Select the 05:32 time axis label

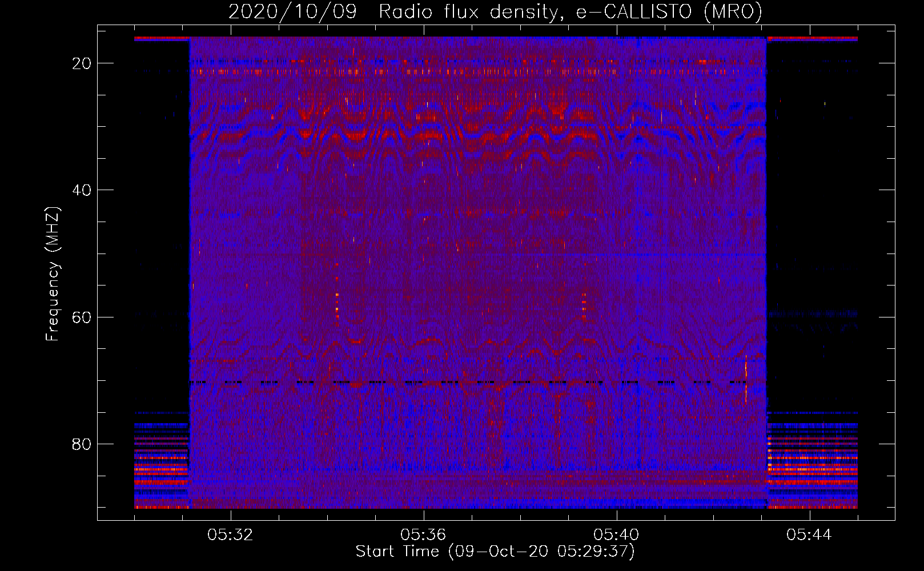[x=230, y=535]
